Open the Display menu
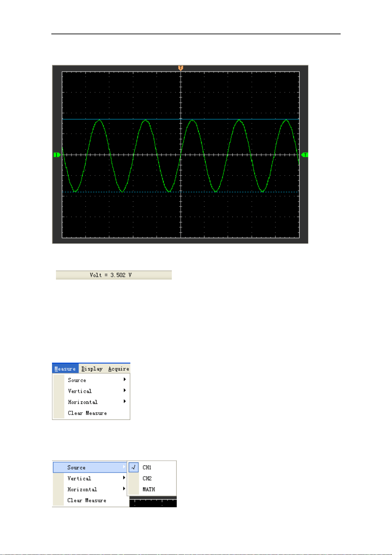This screenshot has width=392, height=555. point(92,369)
